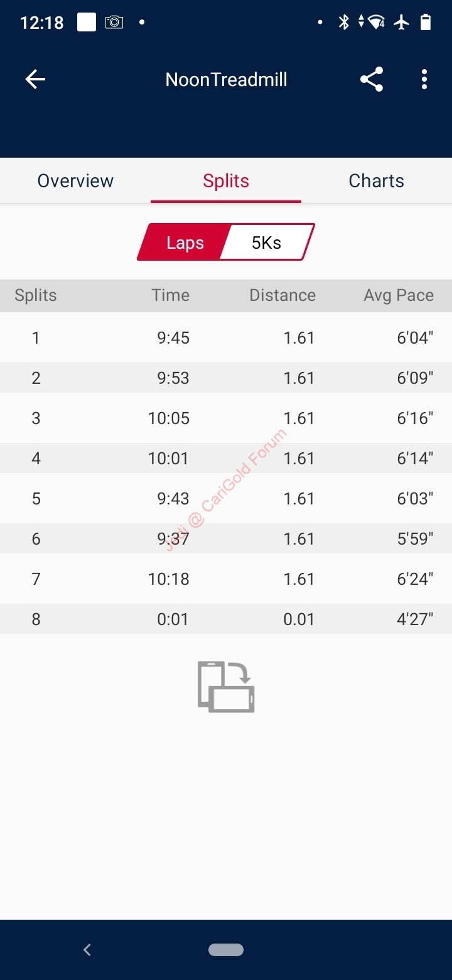The image size is (452, 980).
Task: Select the split 7 row with pace 6'24"
Action: [x=226, y=579]
